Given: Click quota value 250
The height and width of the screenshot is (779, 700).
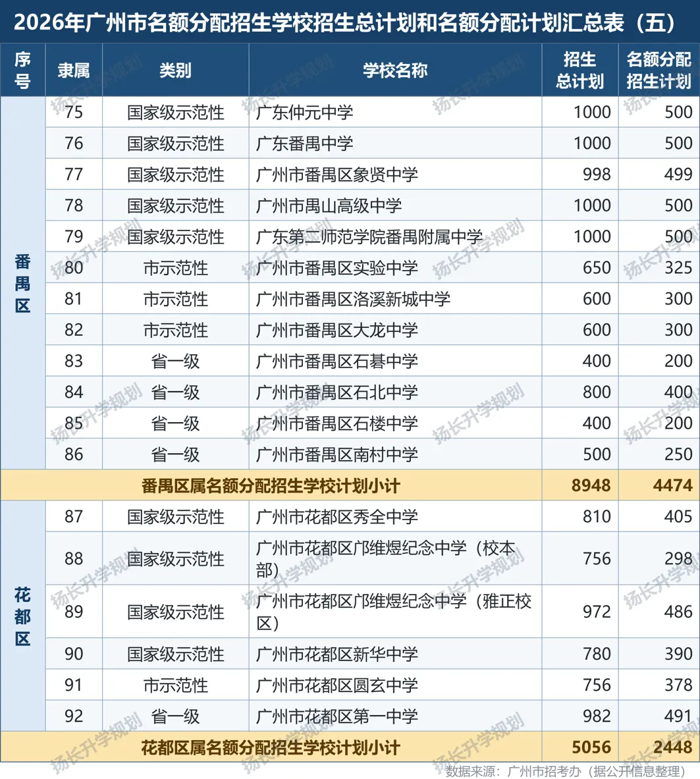Looking at the screenshot, I should tap(678, 454).
